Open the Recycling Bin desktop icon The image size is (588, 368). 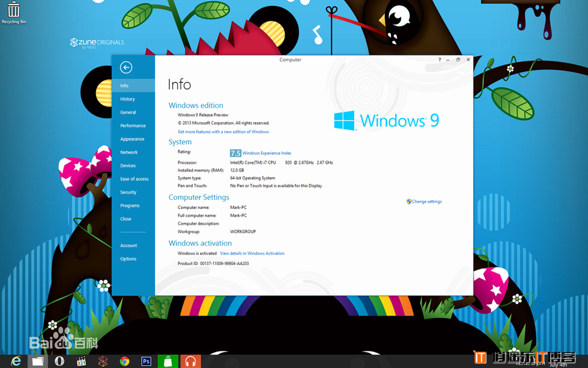pyautogui.click(x=14, y=13)
